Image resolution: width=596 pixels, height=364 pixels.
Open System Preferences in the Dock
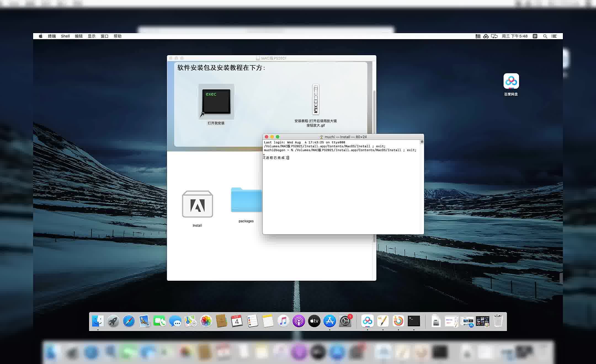(345, 321)
